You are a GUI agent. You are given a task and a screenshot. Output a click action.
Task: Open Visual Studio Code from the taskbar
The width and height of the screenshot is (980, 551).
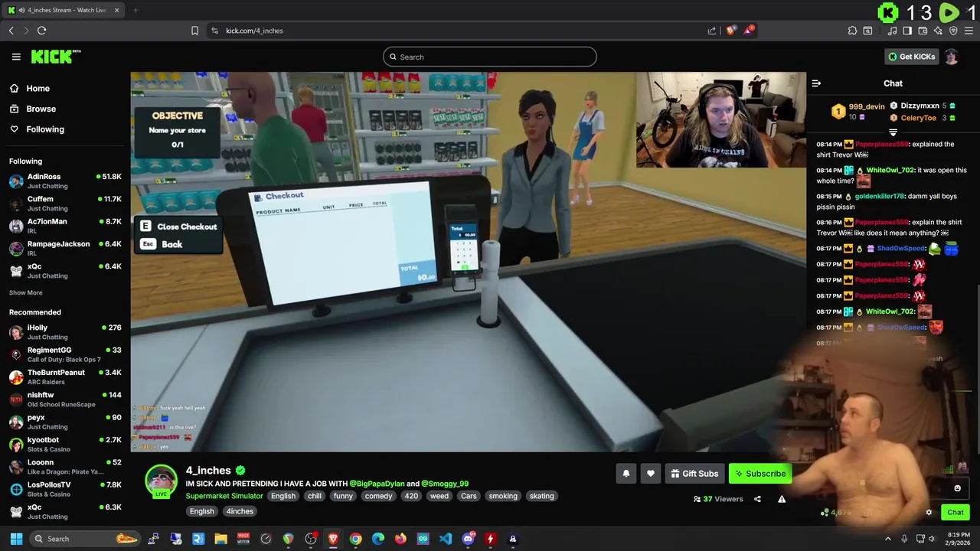tap(446, 539)
